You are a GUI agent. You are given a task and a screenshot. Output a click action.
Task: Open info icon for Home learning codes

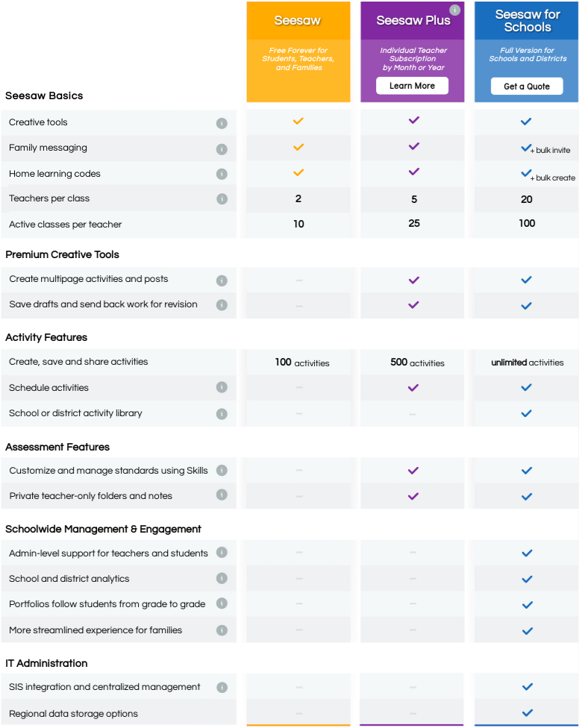tap(222, 174)
